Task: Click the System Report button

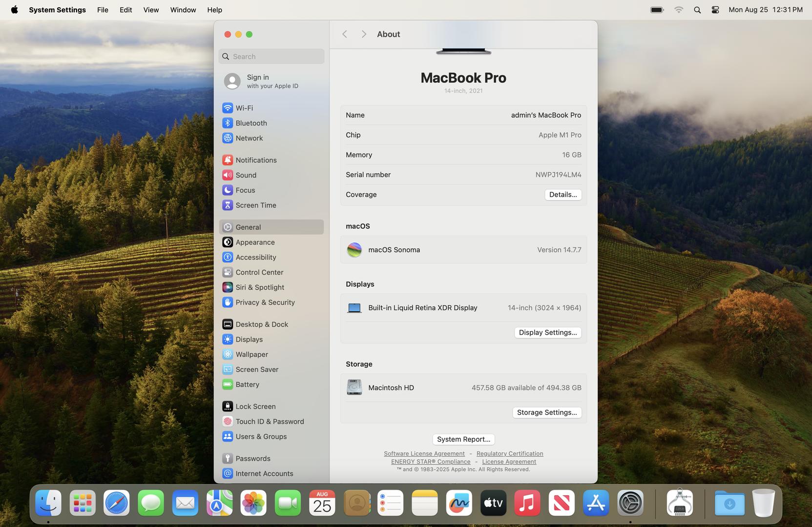Action: (x=463, y=440)
